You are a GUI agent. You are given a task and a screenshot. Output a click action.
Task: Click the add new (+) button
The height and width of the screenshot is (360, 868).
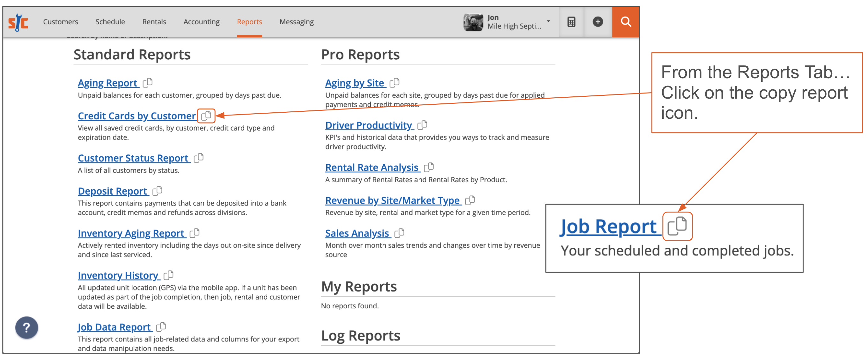pyautogui.click(x=598, y=22)
